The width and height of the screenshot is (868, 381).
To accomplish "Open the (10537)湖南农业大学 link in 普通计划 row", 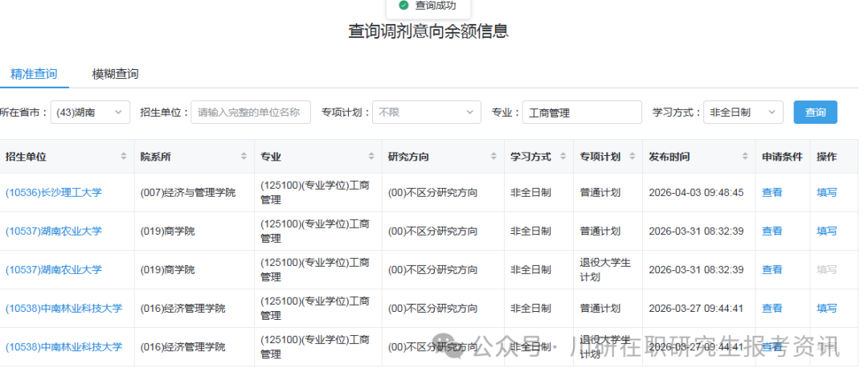I will tap(54, 231).
